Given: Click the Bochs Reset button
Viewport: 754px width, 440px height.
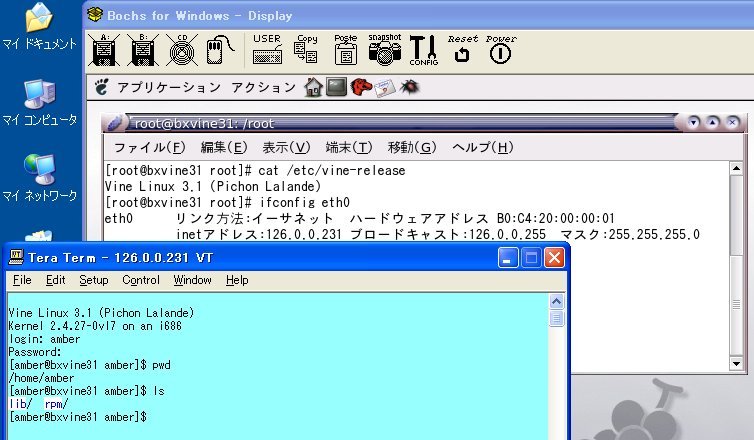Looking at the screenshot, I should click(x=462, y=49).
